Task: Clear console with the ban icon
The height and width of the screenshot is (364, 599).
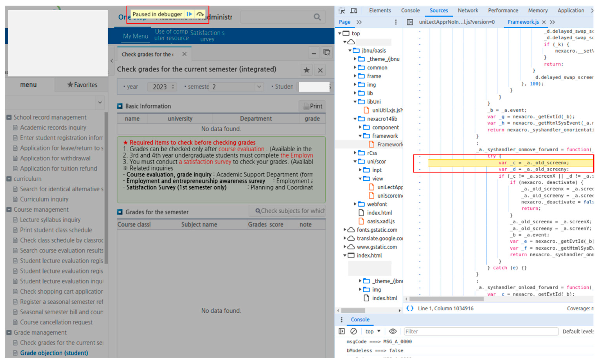Action: (353, 331)
